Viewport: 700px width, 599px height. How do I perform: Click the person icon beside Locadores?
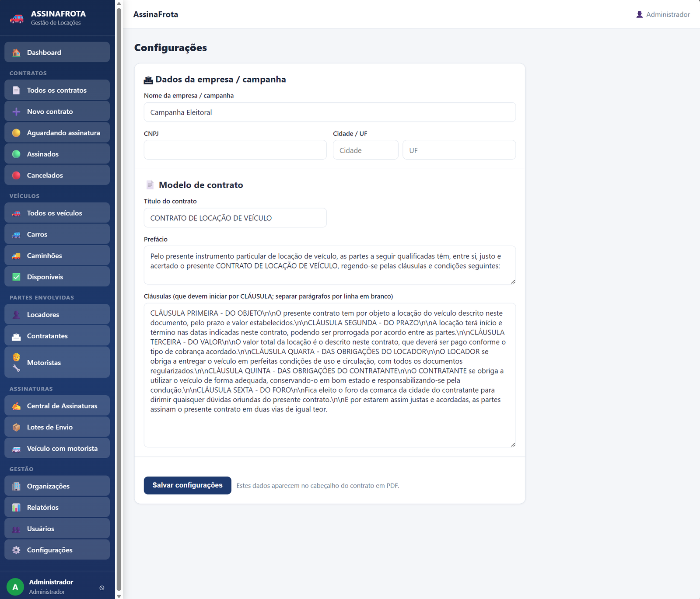(16, 315)
